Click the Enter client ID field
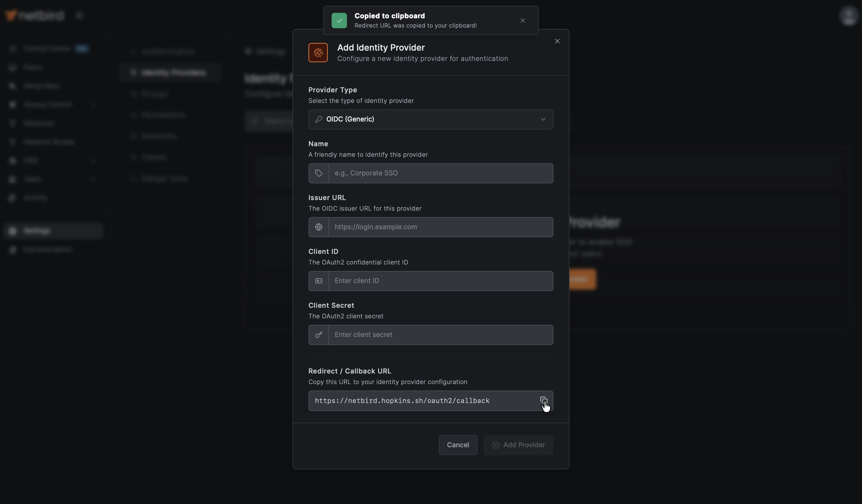 pos(440,281)
